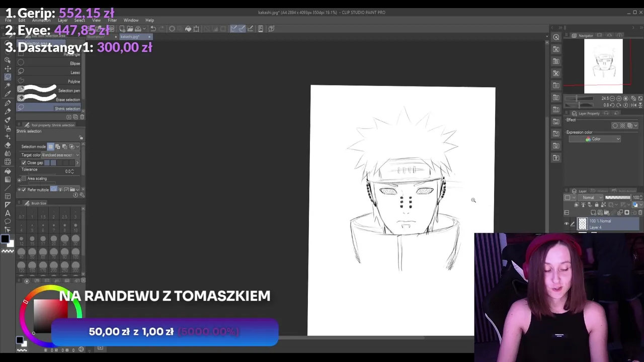The width and height of the screenshot is (644, 362).
Task: Open the Edit menu
Action: [22, 21]
